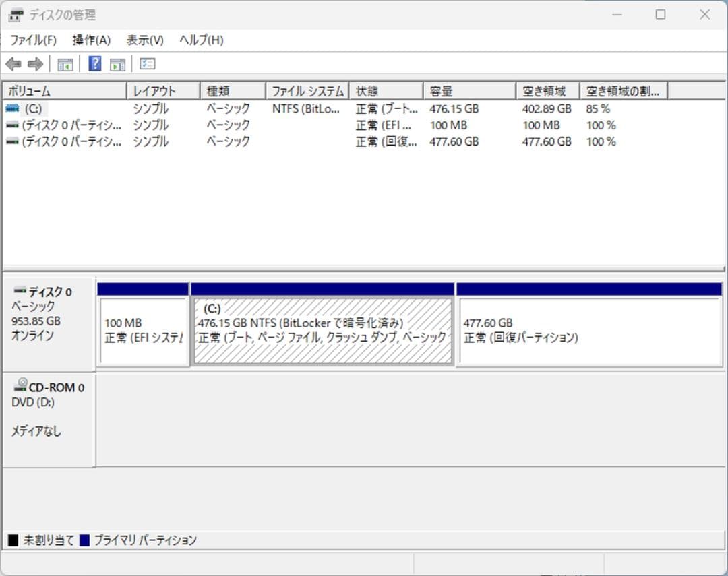Toggle action pane visibility with its toolbar icon

coord(117,64)
